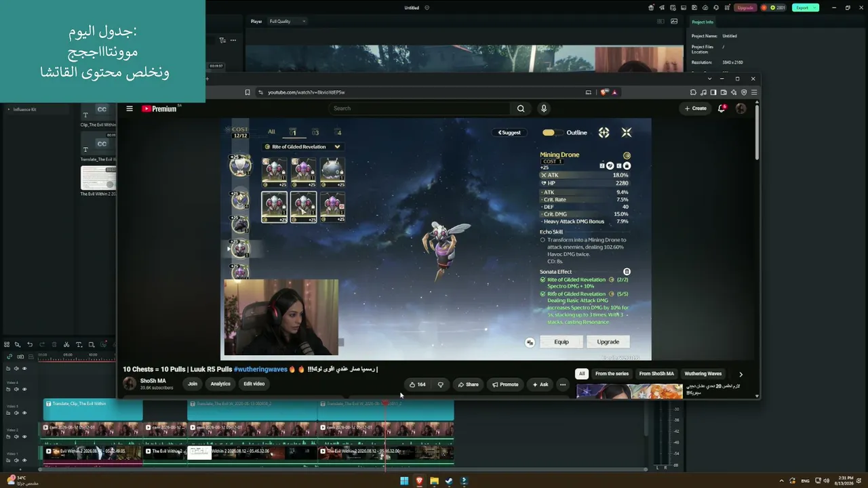Click the Filmora Upgrade button

pyautogui.click(x=745, y=7)
